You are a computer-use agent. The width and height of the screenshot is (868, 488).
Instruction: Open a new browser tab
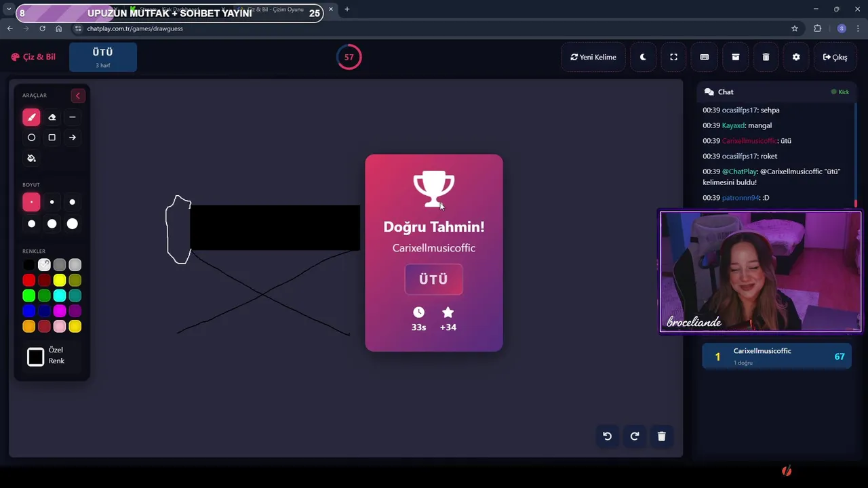tap(347, 9)
